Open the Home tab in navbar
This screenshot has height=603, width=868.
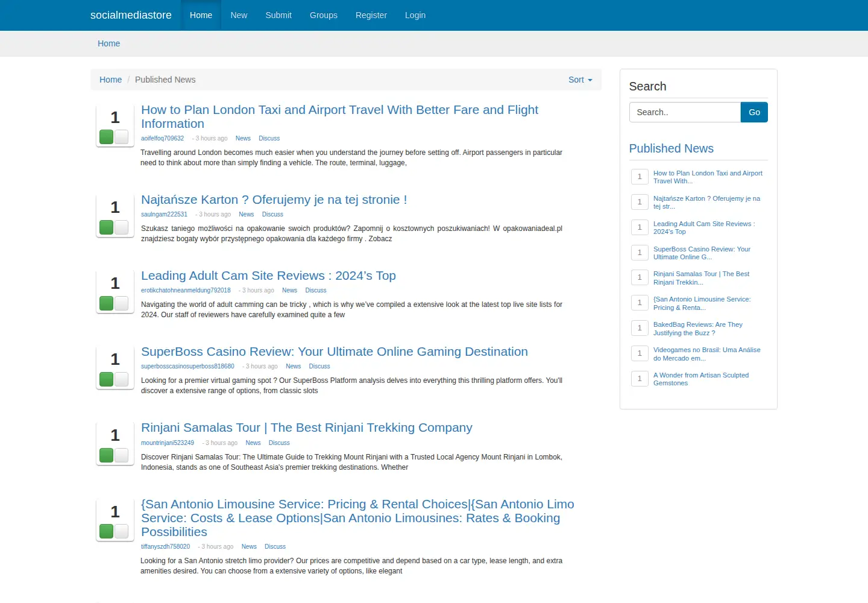(201, 15)
